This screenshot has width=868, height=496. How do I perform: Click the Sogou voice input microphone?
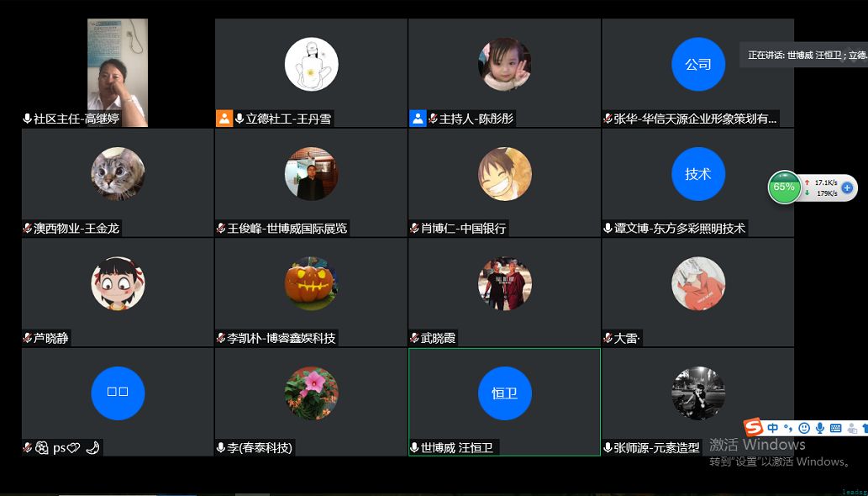[820, 428]
